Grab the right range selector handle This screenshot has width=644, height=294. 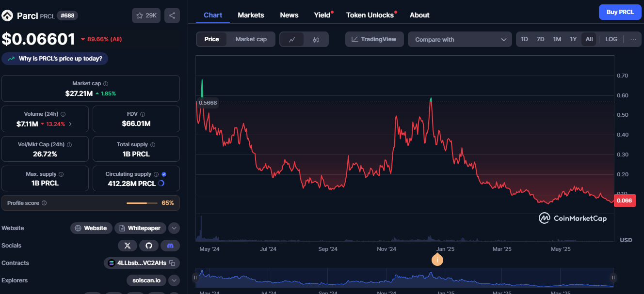613,278
